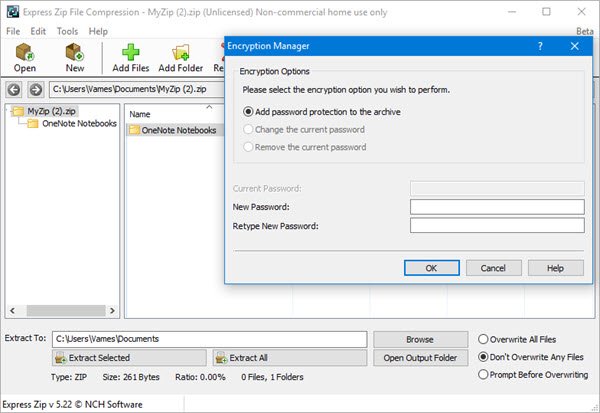This screenshot has height=413, width=600.
Task: Go forward with the right arrow button
Action: coord(36,90)
